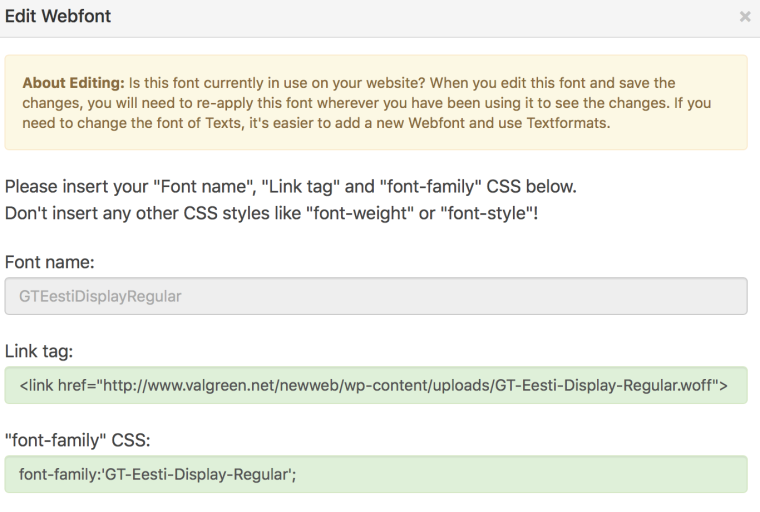Click the GTEestiDisplayRegular text in Font name
760x512 pixels.
click(x=95, y=297)
